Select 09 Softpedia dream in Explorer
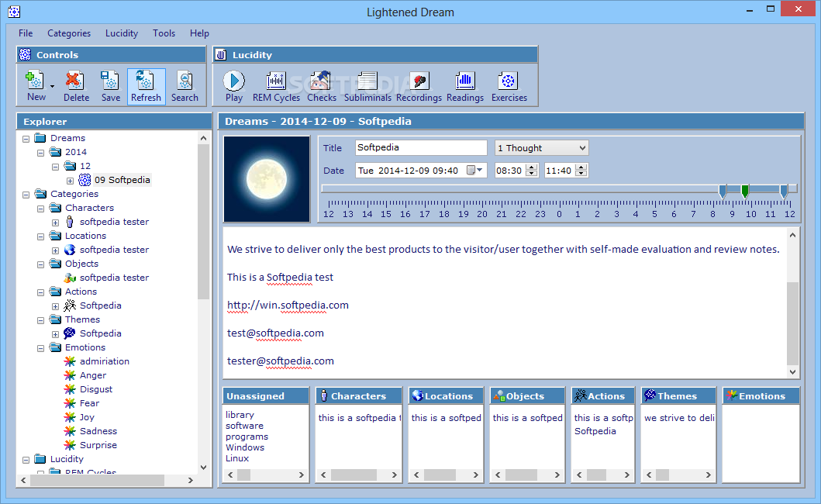This screenshot has width=821, height=504. tap(122, 180)
